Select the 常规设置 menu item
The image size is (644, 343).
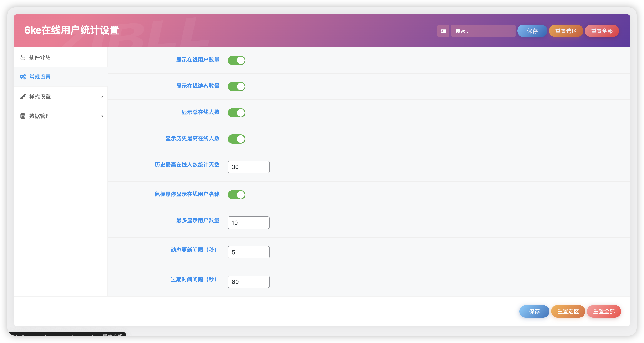click(60, 77)
